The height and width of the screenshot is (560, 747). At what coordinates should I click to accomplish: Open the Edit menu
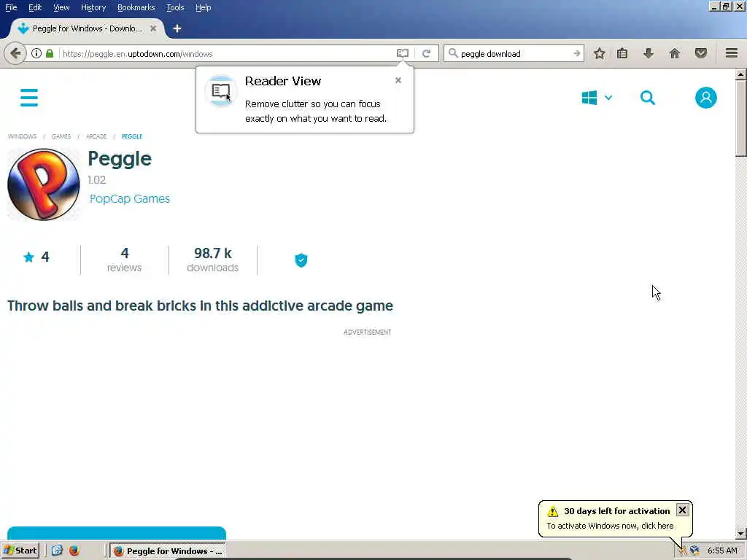click(35, 7)
